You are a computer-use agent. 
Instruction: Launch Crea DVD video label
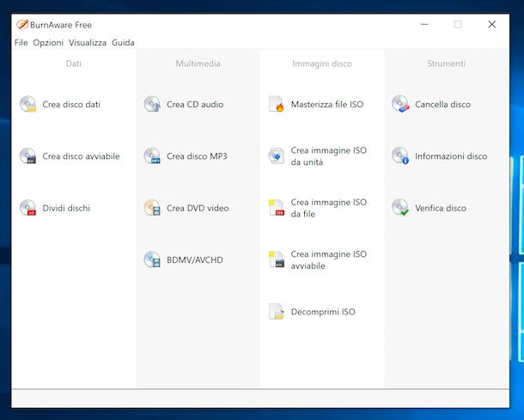point(198,208)
